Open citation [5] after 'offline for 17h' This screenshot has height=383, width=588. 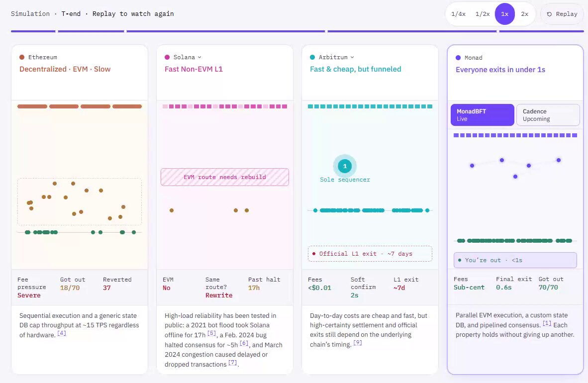(x=211, y=333)
